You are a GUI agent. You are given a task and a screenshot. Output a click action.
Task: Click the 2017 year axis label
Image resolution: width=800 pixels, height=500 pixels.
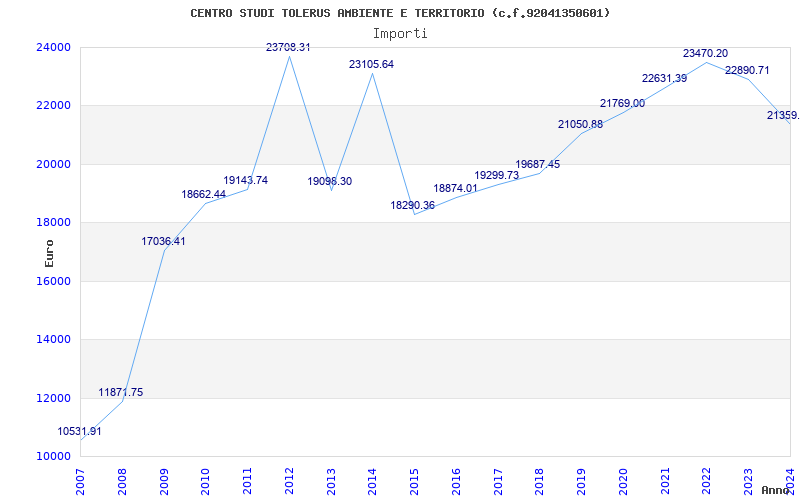[x=498, y=482]
